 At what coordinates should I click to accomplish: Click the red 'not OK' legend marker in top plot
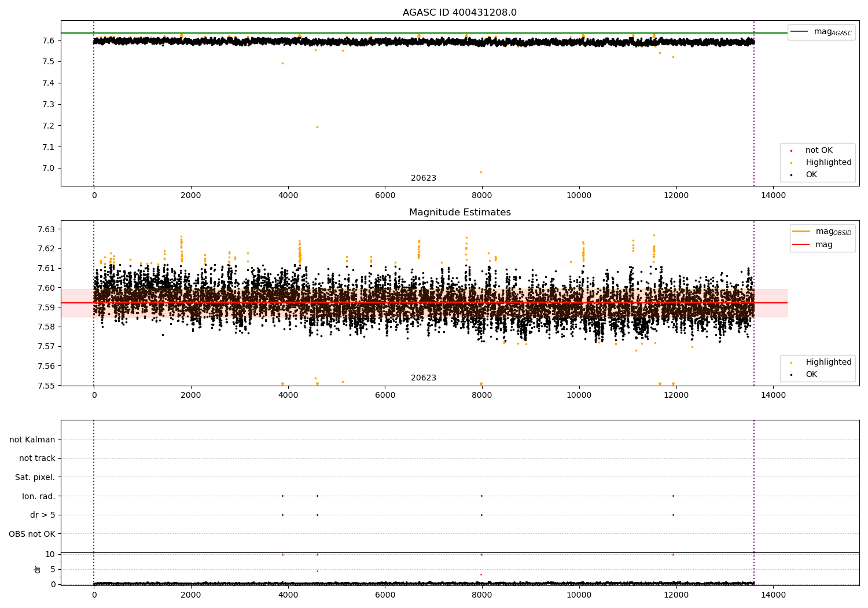791,151
